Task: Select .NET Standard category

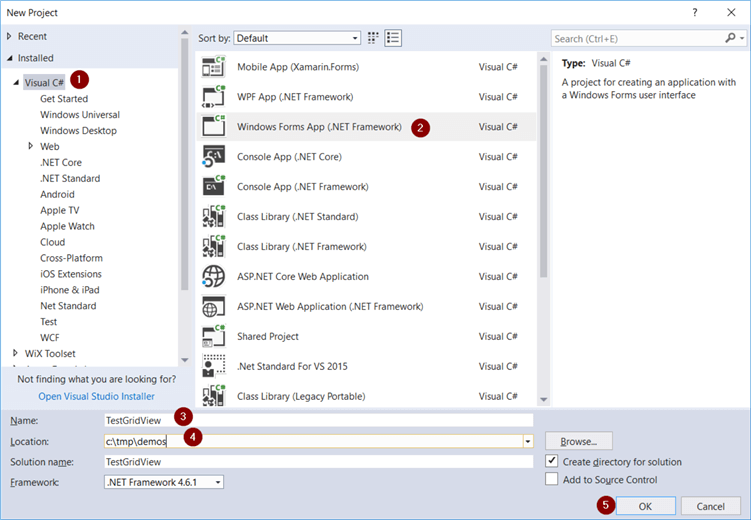Action: [70, 178]
